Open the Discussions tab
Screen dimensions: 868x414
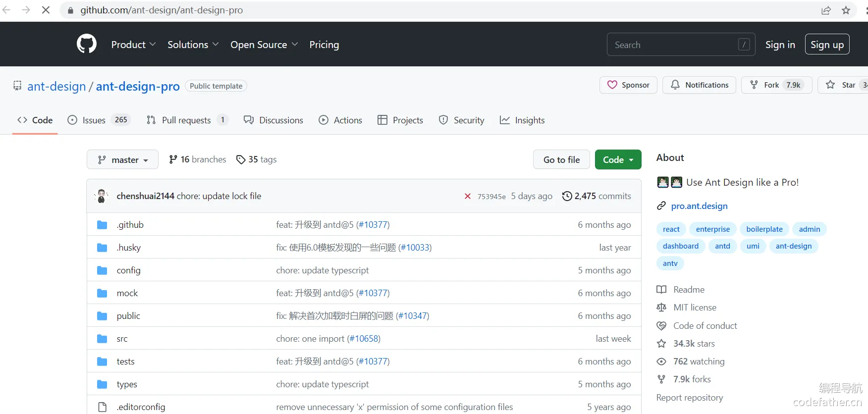point(273,120)
